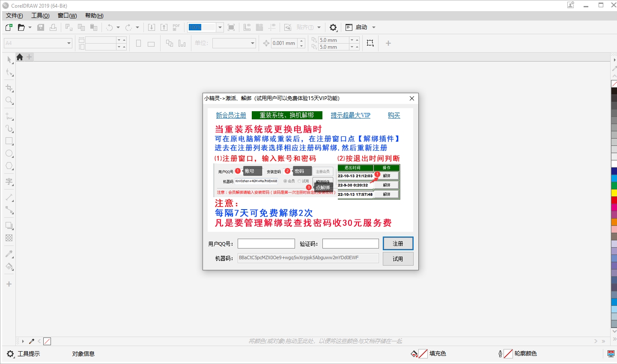Click the Export icon in toolbar

[164, 27]
